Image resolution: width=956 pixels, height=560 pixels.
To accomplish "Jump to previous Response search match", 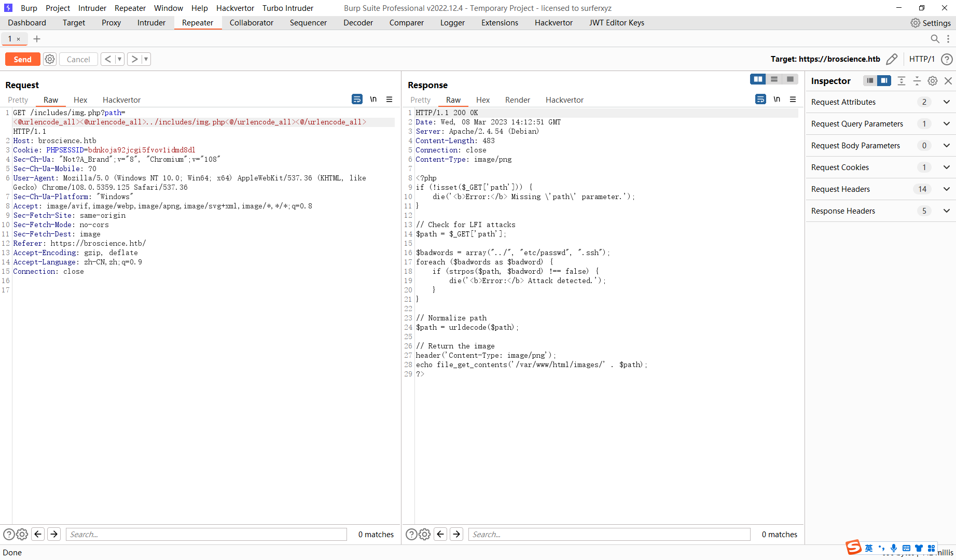I will click(440, 534).
